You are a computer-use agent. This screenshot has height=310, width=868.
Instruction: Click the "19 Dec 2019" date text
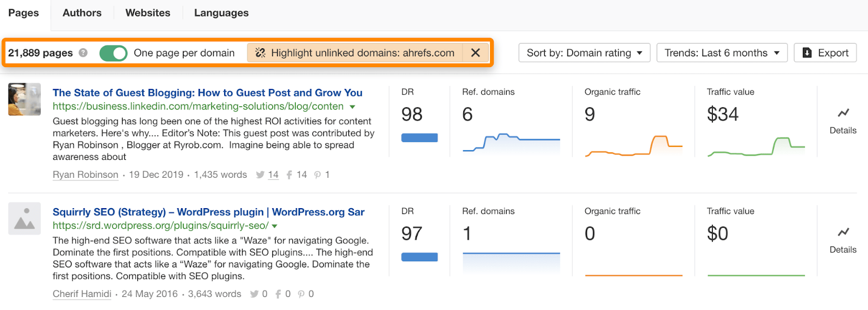click(x=156, y=175)
